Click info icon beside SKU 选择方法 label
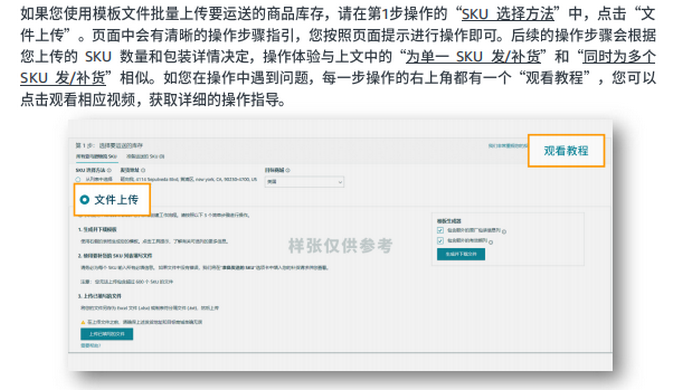Image resolution: width=683 pixels, height=390 pixels. point(109,170)
